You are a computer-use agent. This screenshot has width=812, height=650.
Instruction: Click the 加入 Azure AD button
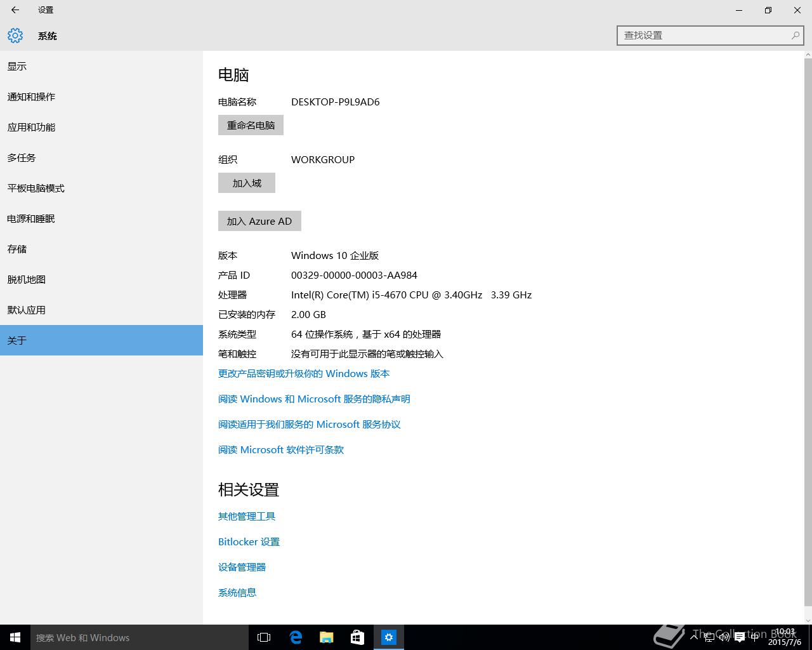click(259, 221)
